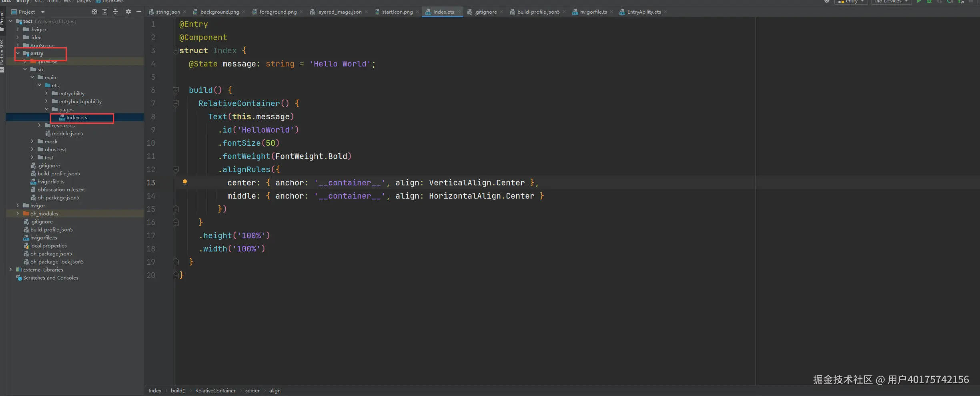Expand the entrybackupability folder
This screenshot has height=396, width=980.
click(x=46, y=101)
